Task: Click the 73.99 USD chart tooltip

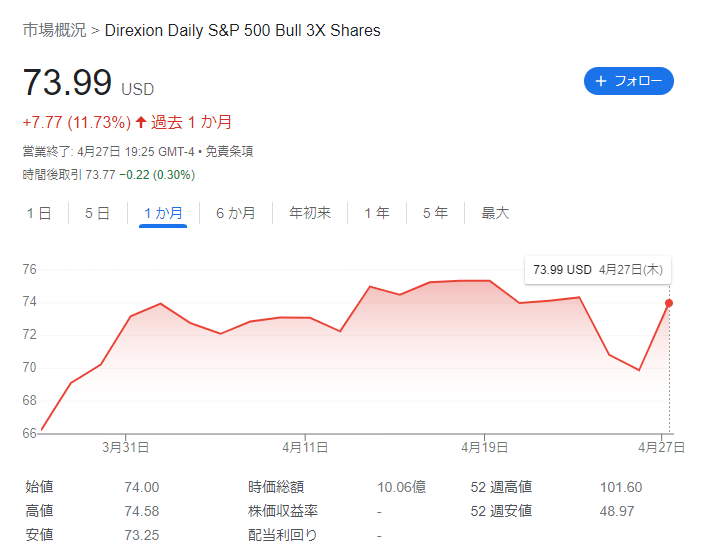Action: tap(598, 270)
